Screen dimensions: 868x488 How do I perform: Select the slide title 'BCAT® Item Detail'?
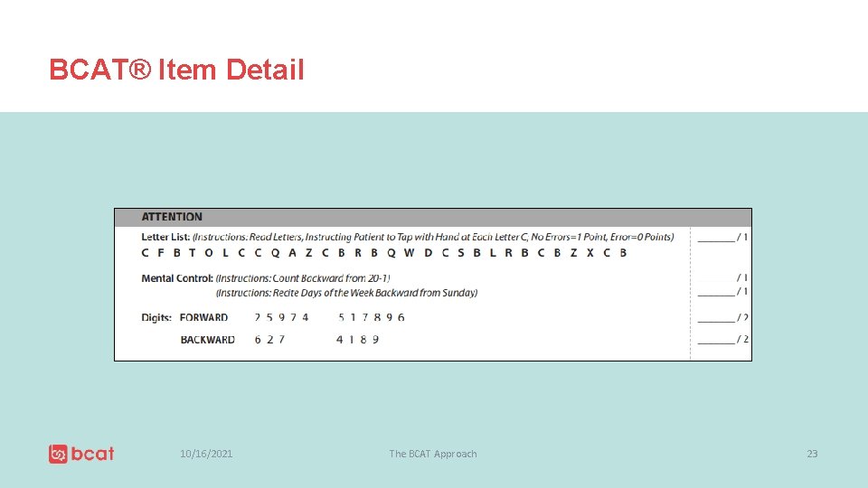(x=176, y=70)
